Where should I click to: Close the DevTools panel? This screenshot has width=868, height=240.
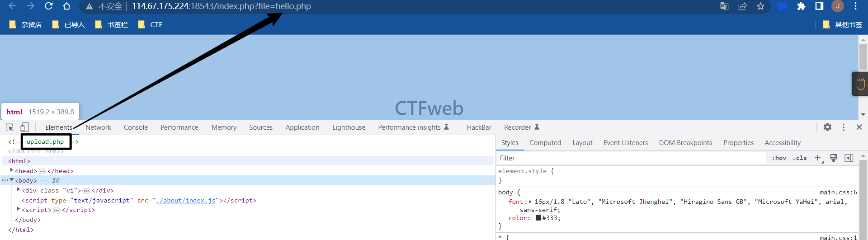[859, 127]
